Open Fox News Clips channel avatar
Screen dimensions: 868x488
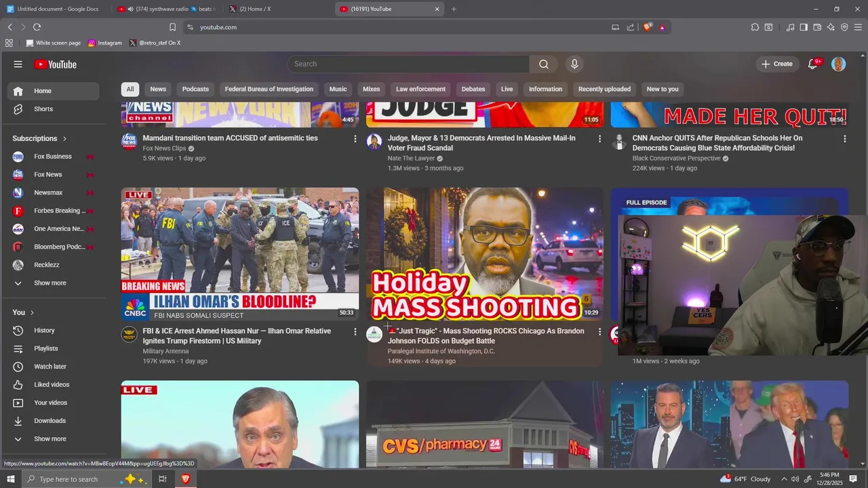[x=130, y=141]
